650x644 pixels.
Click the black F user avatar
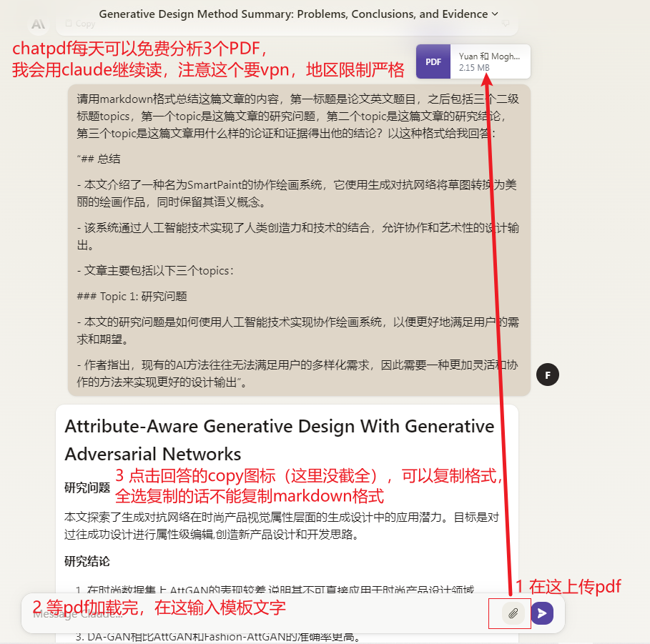coord(548,375)
